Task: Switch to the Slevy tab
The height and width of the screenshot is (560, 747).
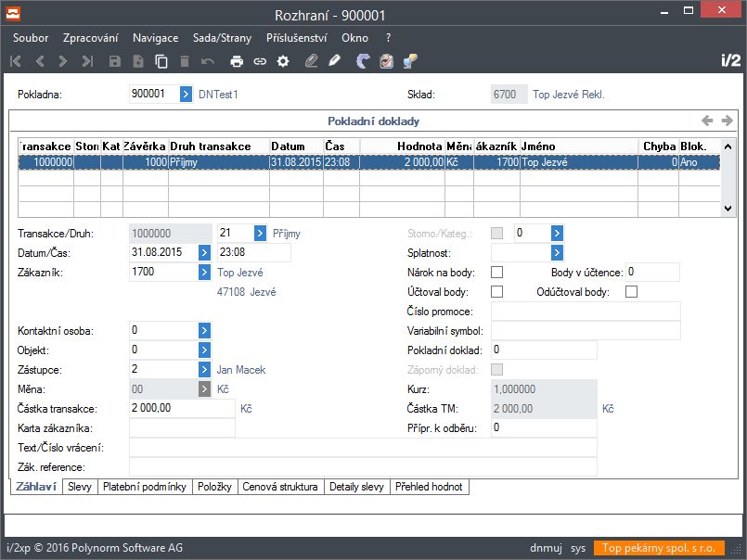Action: [80, 487]
